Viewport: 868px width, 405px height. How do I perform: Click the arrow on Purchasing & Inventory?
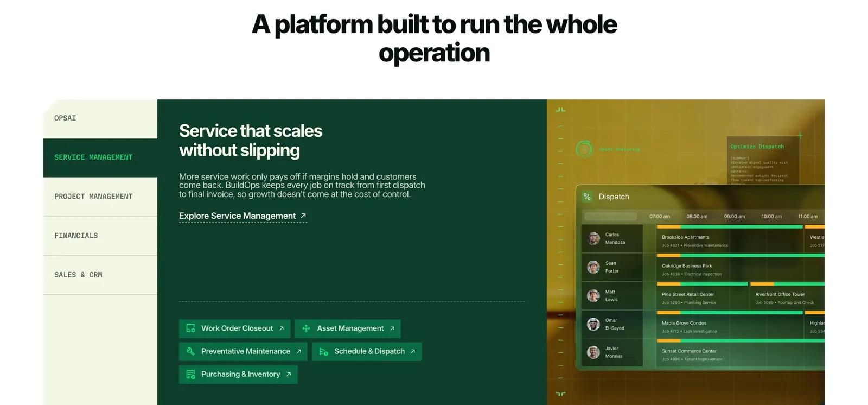289,374
